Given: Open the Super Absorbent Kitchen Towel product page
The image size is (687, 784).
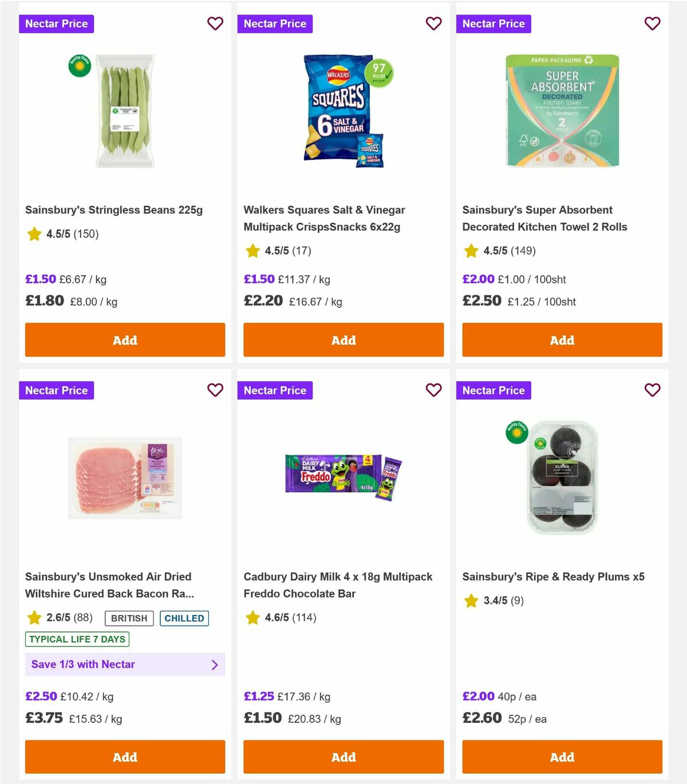Looking at the screenshot, I should click(x=544, y=218).
